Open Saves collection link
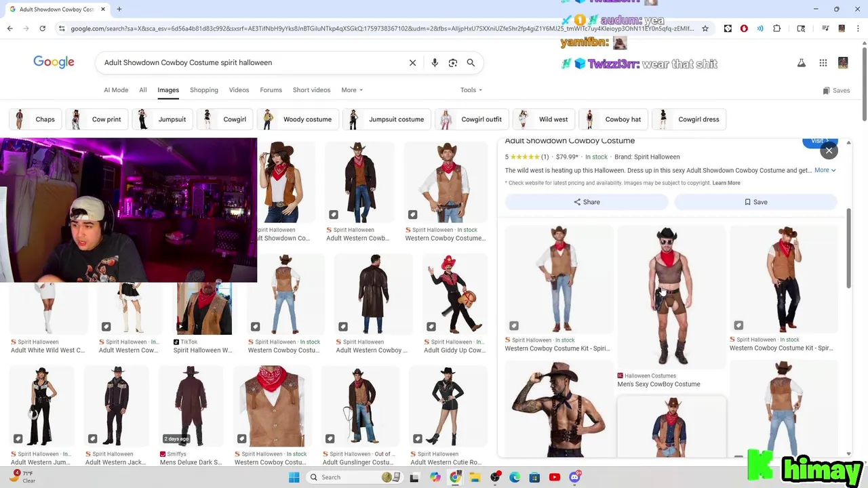Screen dimensions: 868x488 (x=836, y=90)
